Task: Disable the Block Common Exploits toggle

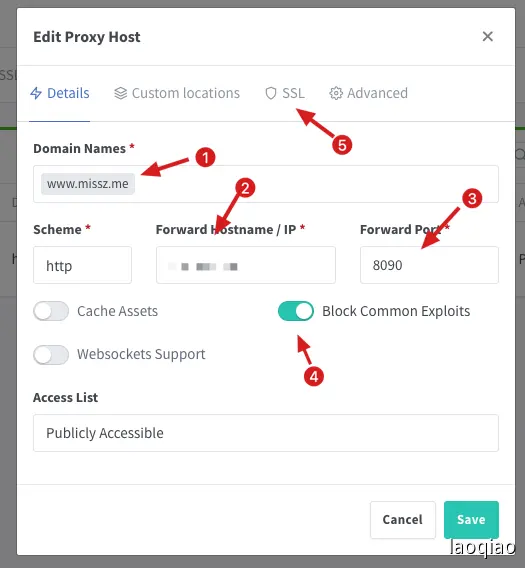Action: 296,311
